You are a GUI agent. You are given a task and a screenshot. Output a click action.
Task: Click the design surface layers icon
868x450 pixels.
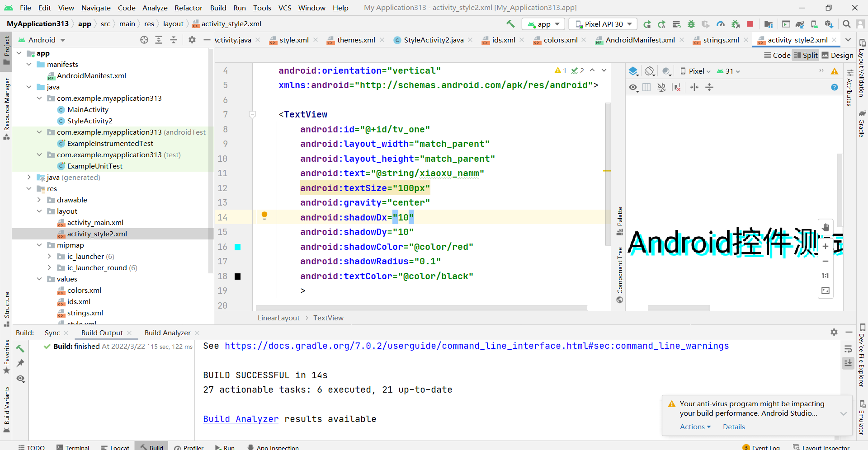pyautogui.click(x=633, y=71)
